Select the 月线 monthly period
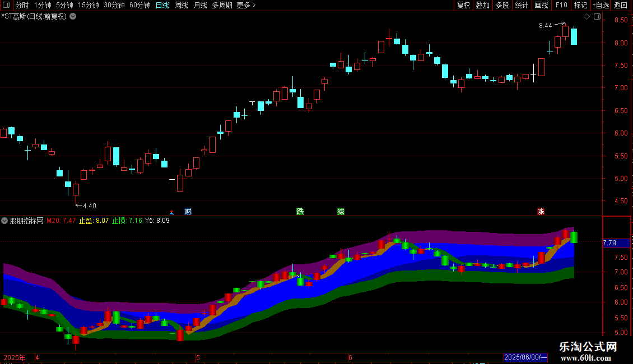This screenshot has height=364, width=633. click(x=200, y=5)
